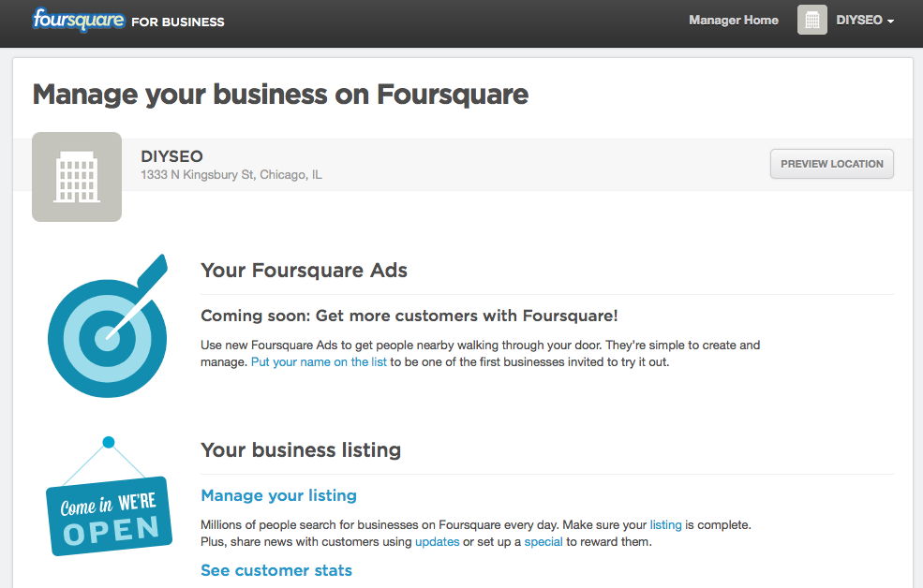The image size is (923, 588).
Task: Click the Your business listing heading
Action: click(301, 450)
